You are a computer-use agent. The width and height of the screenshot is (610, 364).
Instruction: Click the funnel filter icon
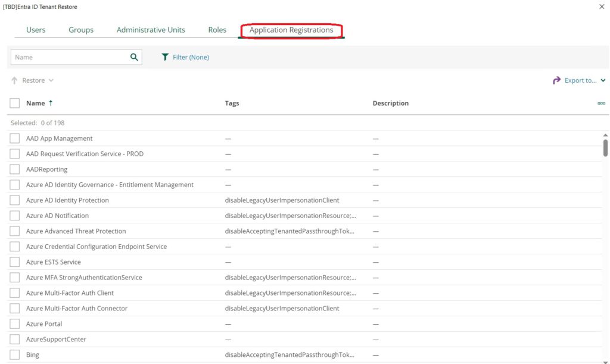click(166, 57)
